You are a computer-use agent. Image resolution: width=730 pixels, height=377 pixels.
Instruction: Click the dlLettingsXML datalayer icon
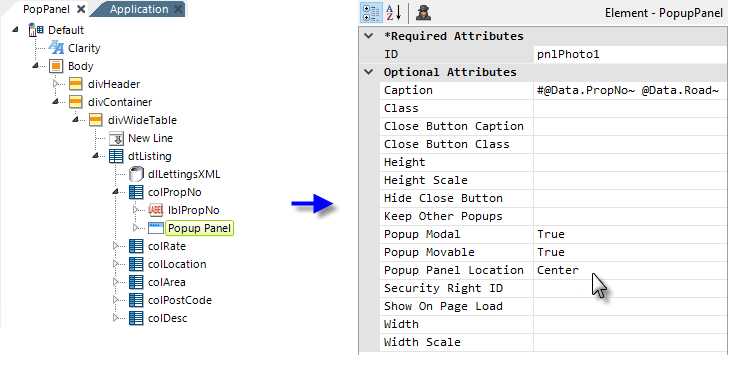pos(136,174)
